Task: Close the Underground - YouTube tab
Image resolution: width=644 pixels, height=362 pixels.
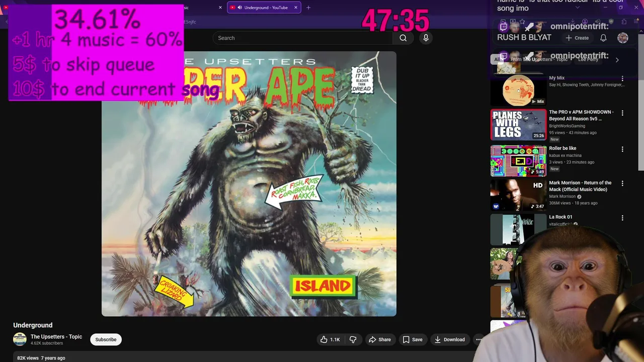Action: pyautogui.click(x=296, y=8)
